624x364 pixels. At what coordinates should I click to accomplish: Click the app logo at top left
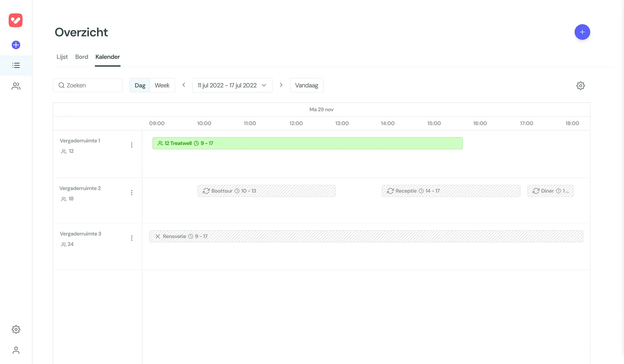coord(16,20)
